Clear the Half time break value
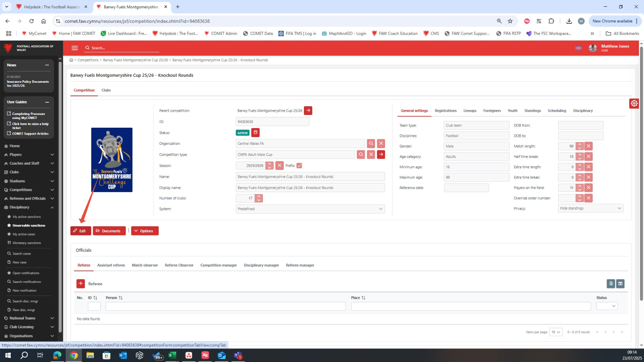Image resolution: width=644 pixels, height=362 pixels. pyautogui.click(x=588, y=156)
